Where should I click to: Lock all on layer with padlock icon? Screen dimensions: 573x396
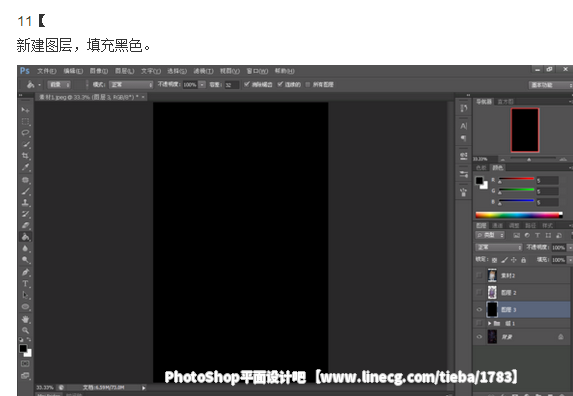(523, 260)
